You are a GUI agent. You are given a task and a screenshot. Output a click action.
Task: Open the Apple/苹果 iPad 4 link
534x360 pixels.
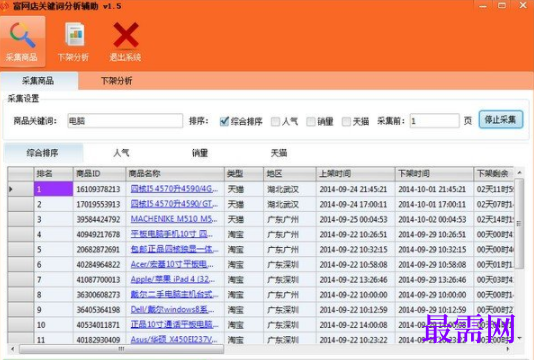173,279
